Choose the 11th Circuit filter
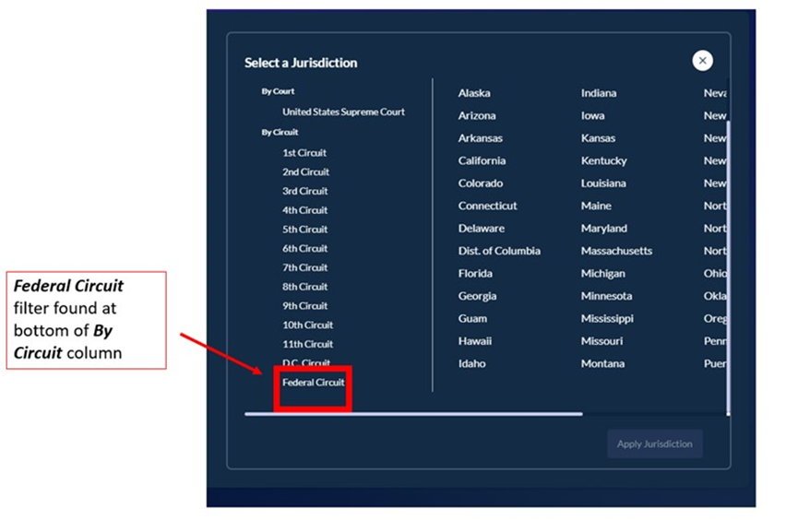Image resolution: width=786 pixels, height=532 pixels. pyautogui.click(x=308, y=344)
